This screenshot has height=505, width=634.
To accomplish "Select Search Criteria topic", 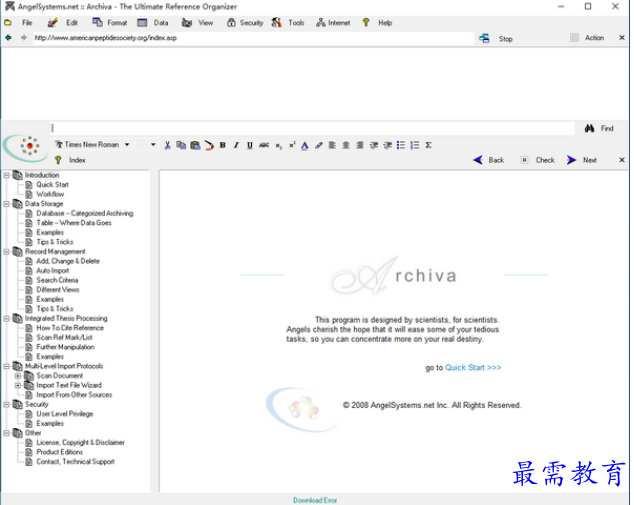I will click(57, 280).
